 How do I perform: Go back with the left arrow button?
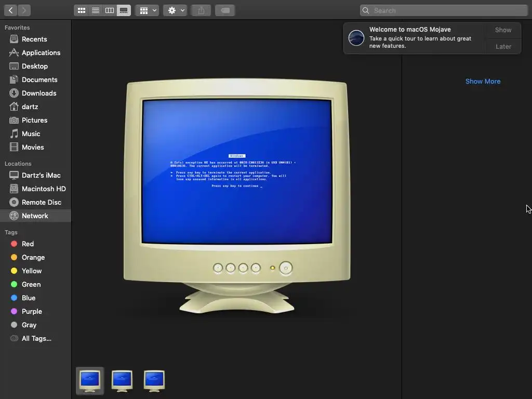pyautogui.click(x=10, y=10)
